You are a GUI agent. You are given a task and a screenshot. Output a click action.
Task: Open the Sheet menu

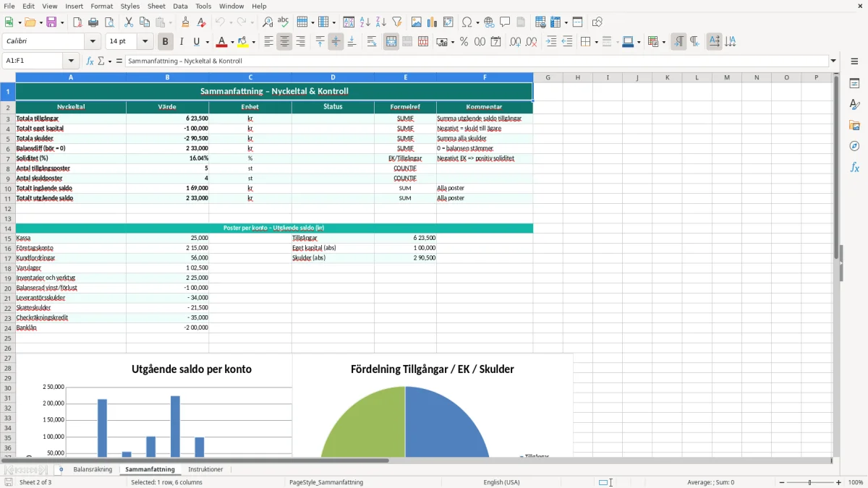pos(156,6)
